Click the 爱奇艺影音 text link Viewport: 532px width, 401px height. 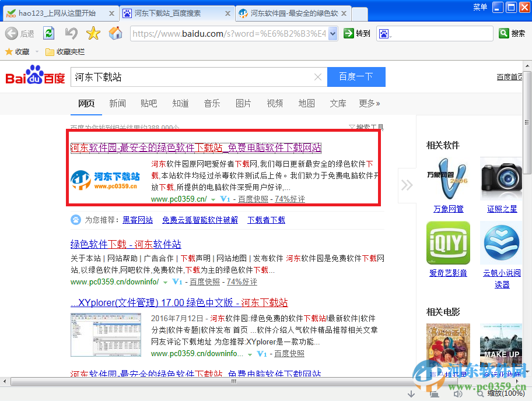coord(448,273)
